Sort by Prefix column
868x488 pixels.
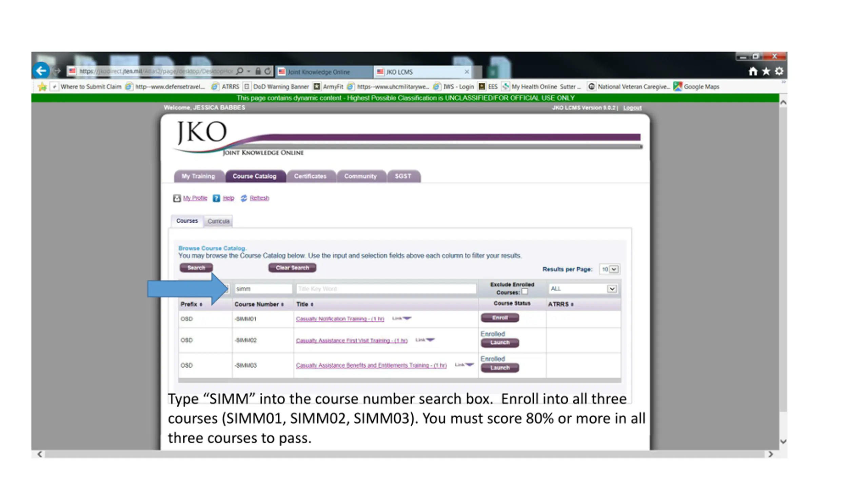coord(192,304)
